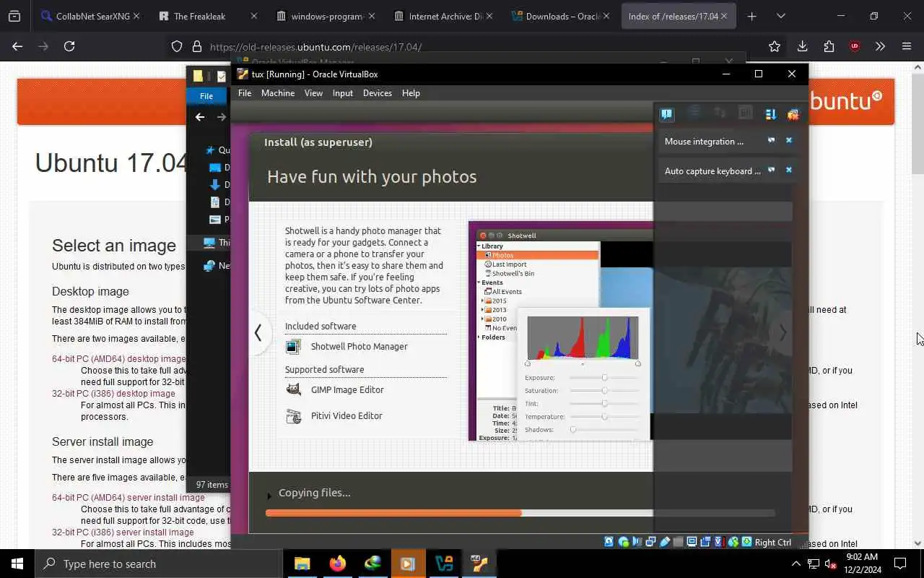Click the mouse capture status icon
This screenshot has height=578, width=924.
733,542
